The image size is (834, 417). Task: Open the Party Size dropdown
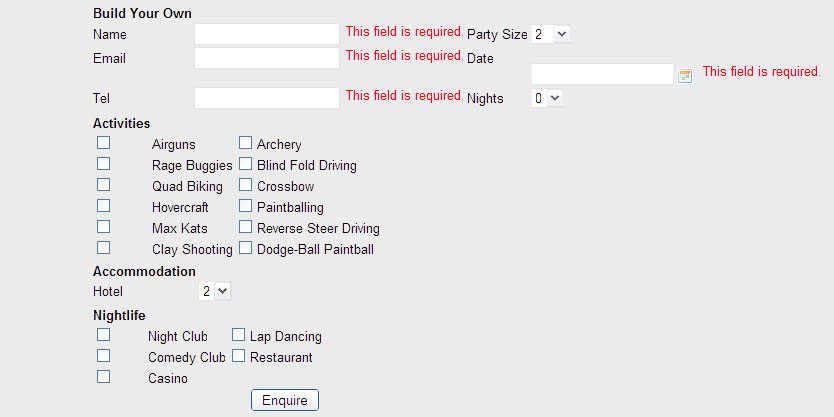point(550,34)
